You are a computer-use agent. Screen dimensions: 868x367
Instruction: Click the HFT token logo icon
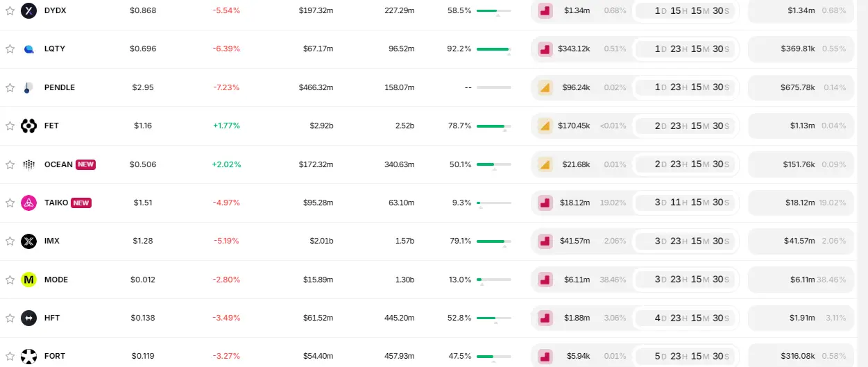pyautogui.click(x=28, y=318)
